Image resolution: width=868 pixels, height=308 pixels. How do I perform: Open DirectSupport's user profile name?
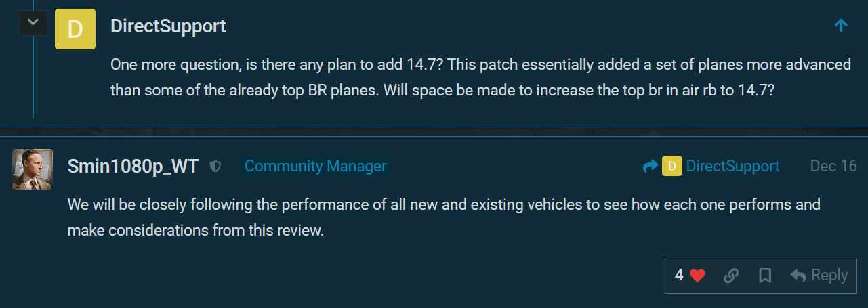(168, 26)
